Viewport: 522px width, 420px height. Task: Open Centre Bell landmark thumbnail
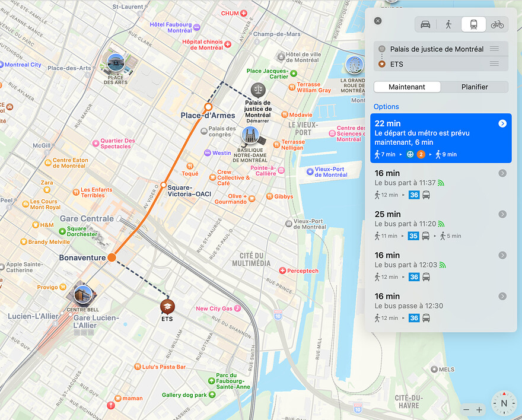[83, 294]
